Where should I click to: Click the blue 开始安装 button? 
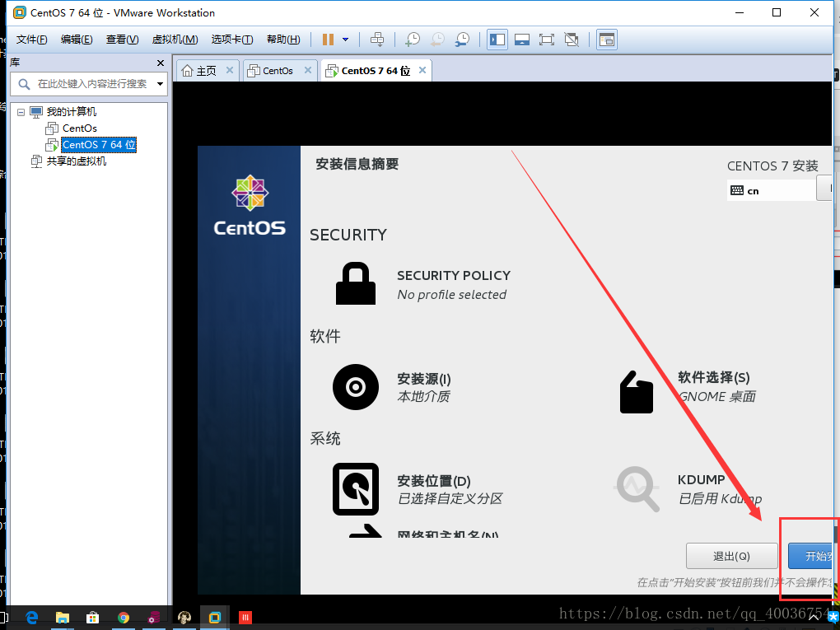point(810,556)
